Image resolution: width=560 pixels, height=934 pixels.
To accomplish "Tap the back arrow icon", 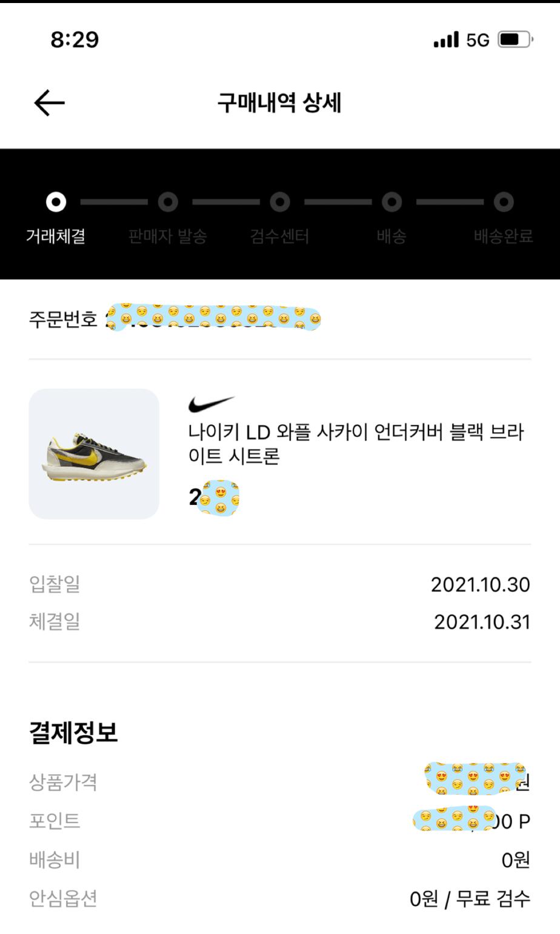I will pos(49,103).
